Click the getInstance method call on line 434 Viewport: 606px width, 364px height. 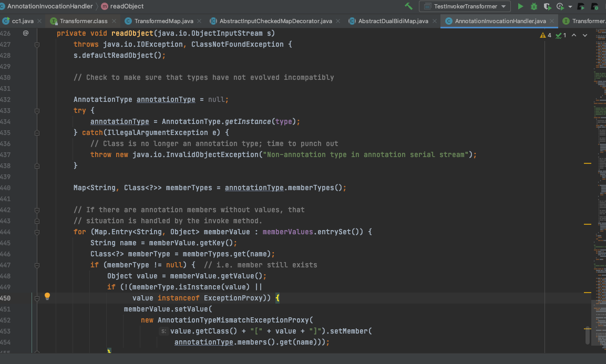248,122
